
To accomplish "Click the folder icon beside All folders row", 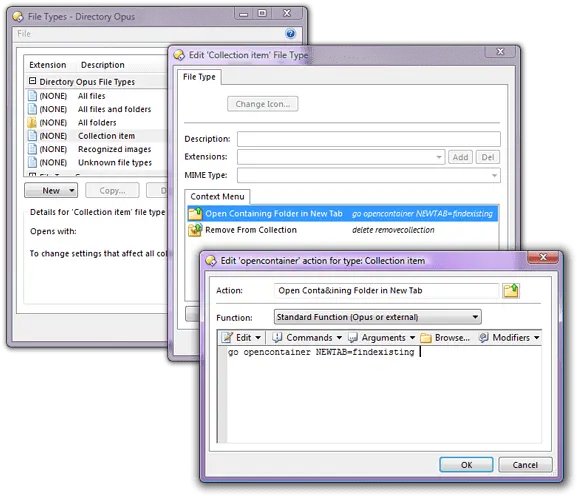I will point(32,122).
